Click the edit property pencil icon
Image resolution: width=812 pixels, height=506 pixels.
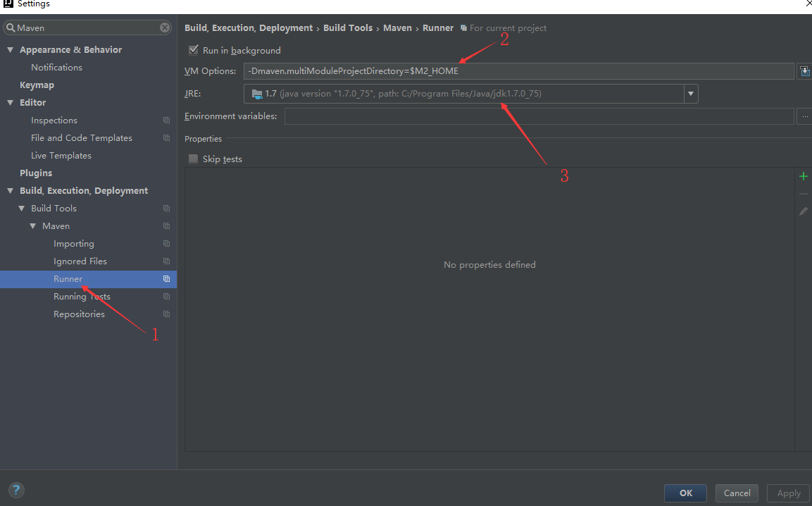point(803,211)
